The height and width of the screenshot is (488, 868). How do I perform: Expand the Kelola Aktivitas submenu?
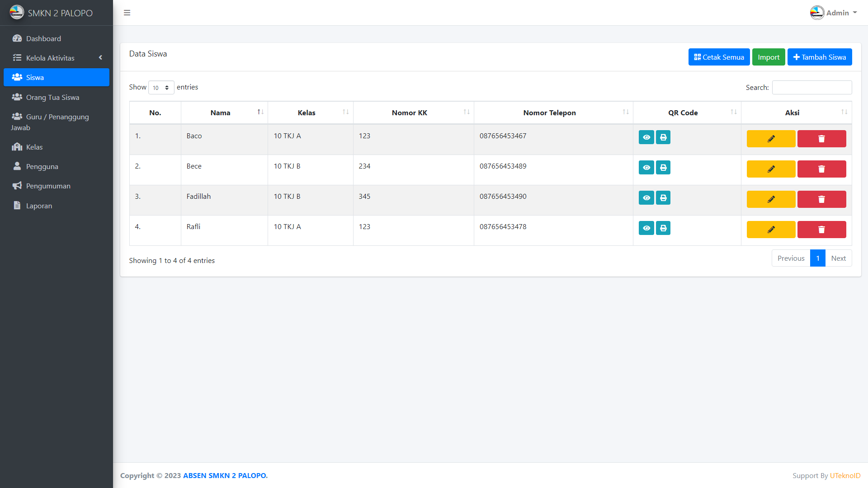pos(57,58)
